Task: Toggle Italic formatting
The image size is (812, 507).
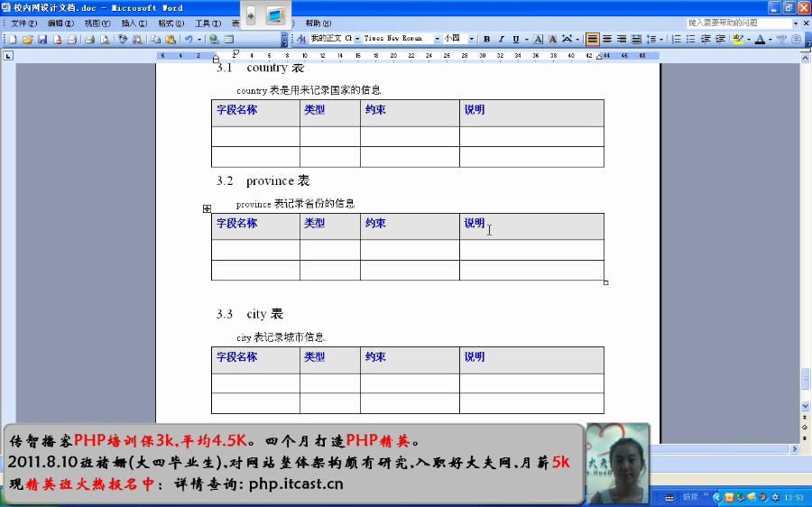Action: pyautogui.click(x=502, y=39)
